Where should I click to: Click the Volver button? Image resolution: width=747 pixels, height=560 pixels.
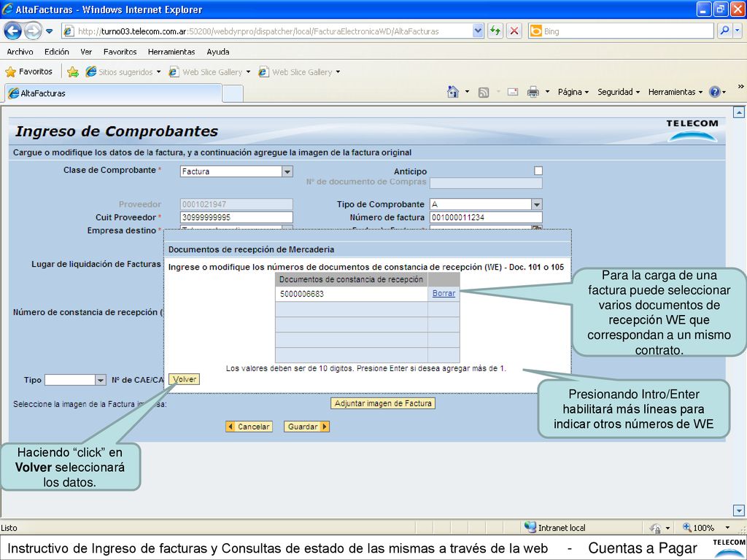pyautogui.click(x=185, y=379)
